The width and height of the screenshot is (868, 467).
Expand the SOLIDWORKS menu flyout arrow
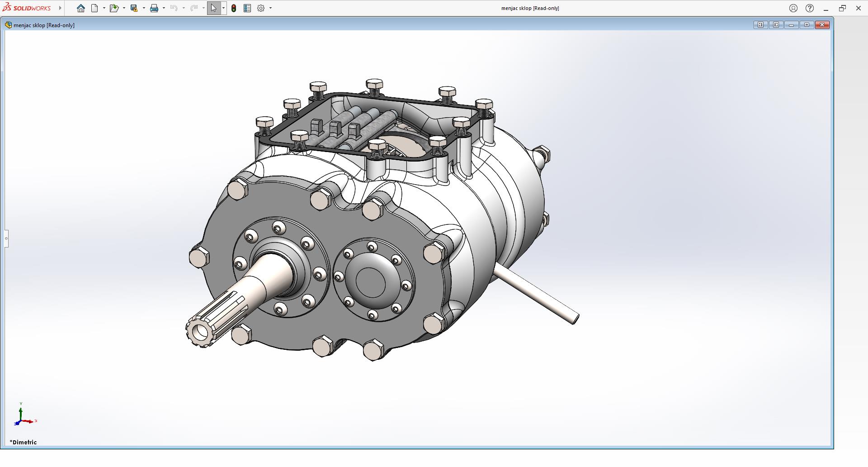(60, 8)
